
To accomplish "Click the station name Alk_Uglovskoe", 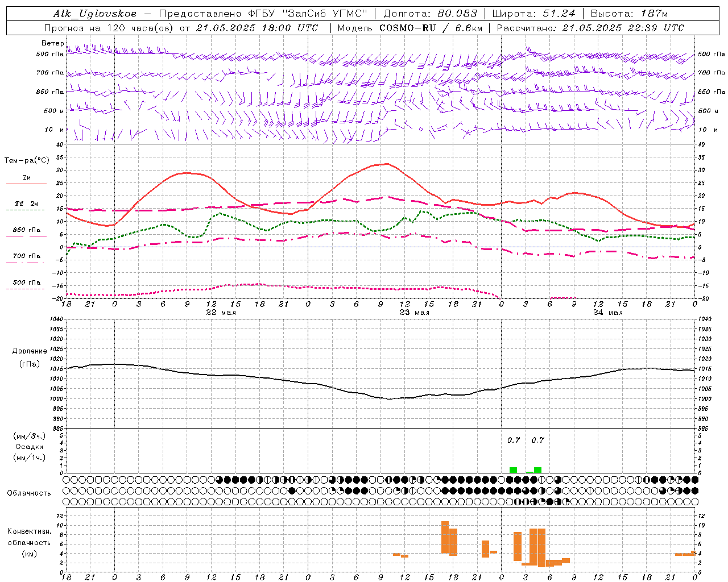I will (95, 14).
